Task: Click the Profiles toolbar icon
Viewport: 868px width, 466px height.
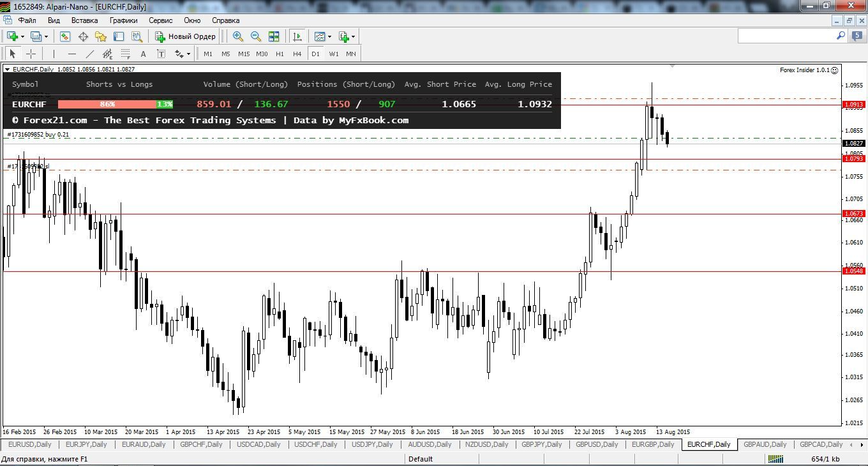Action: pos(36,36)
